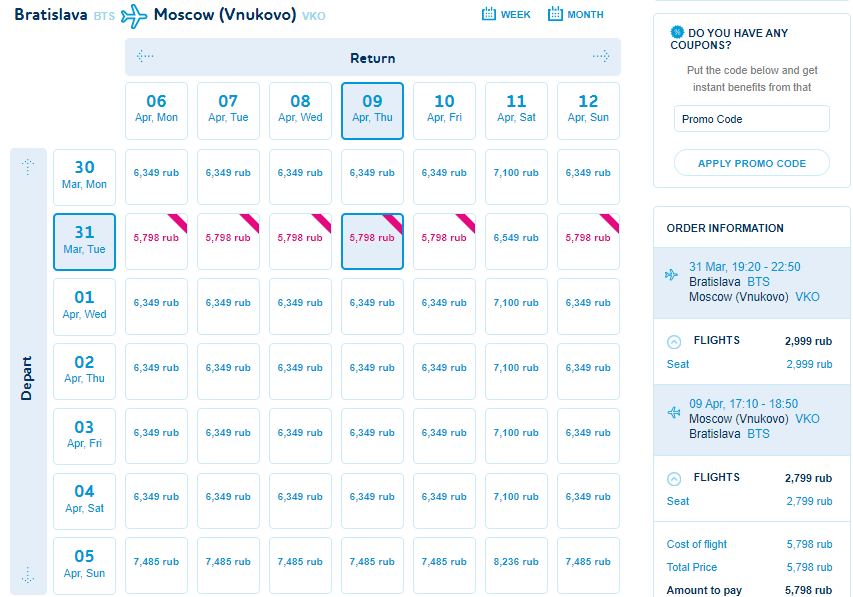Collapse outbound FLIGHTS price section chevron
This screenshot has height=597, width=853.
[x=674, y=342]
